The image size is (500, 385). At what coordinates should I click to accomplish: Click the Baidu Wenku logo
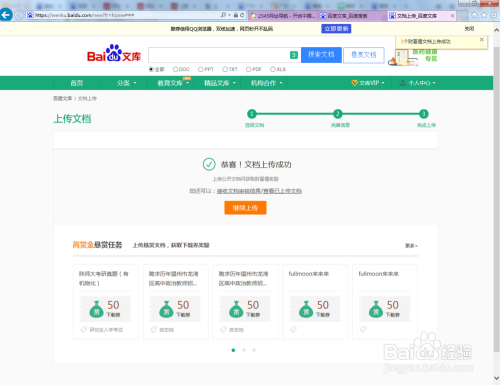pyautogui.click(x=114, y=54)
